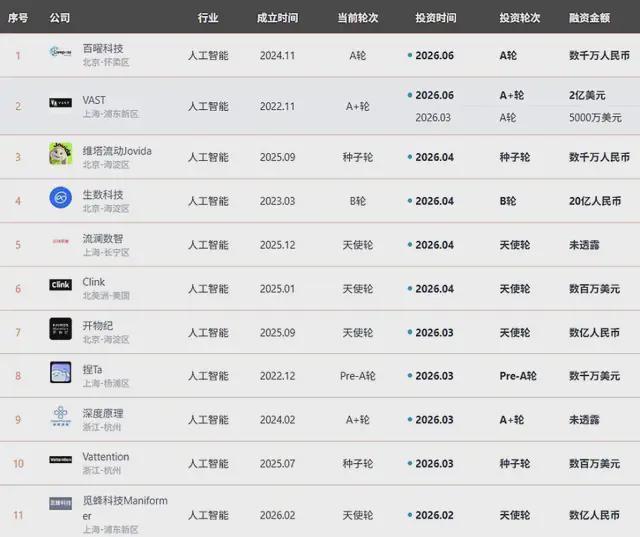Viewport: 640px width, 537px height.
Task: Click the 捏Ta app logo
Action: pyautogui.click(x=60, y=372)
